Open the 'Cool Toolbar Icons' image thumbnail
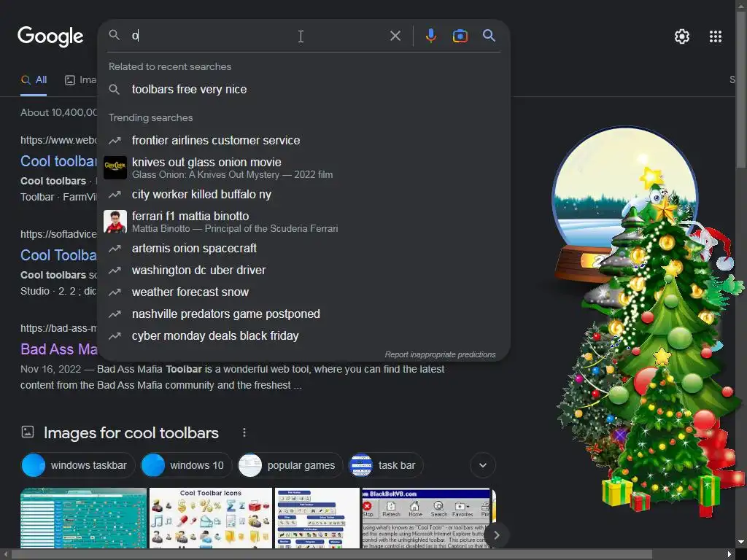Image resolution: width=747 pixels, height=560 pixels. tap(211, 518)
